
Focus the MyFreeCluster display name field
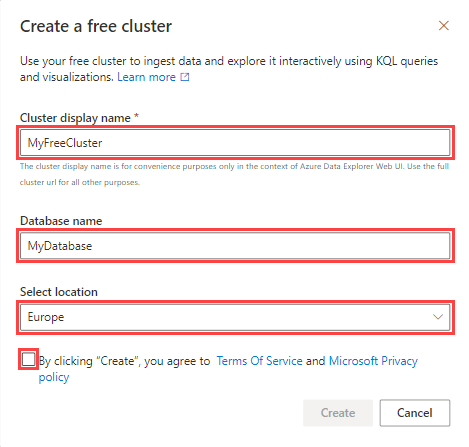(235, 143)
